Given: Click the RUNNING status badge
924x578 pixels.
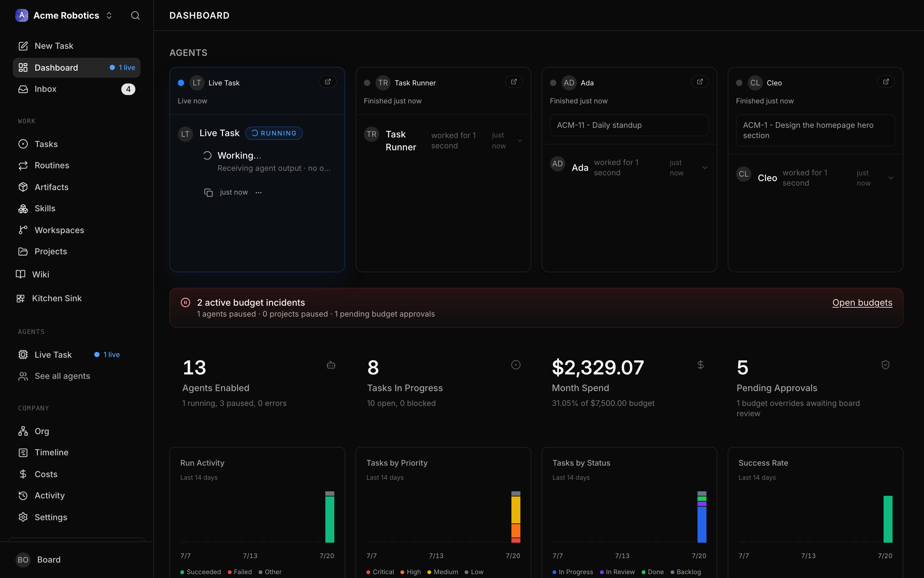Looking at the screenshot, I should pyautogui.click(x=274, y=133).
